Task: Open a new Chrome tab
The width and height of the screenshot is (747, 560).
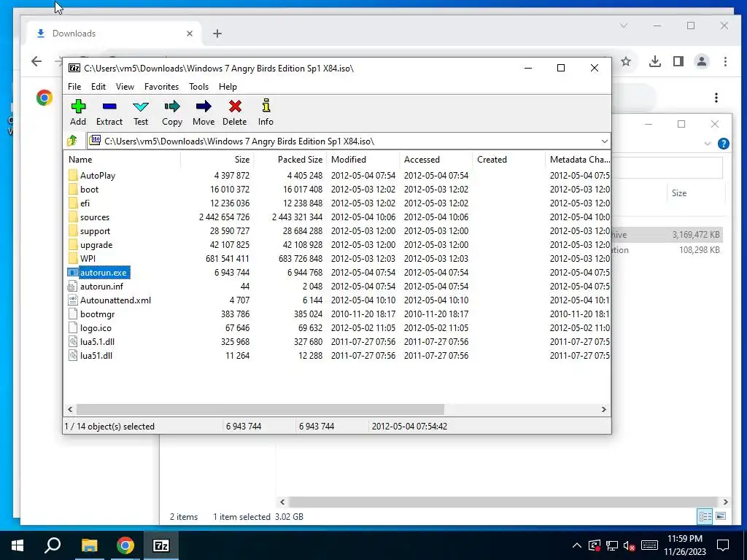Action: tap(217, 34)
